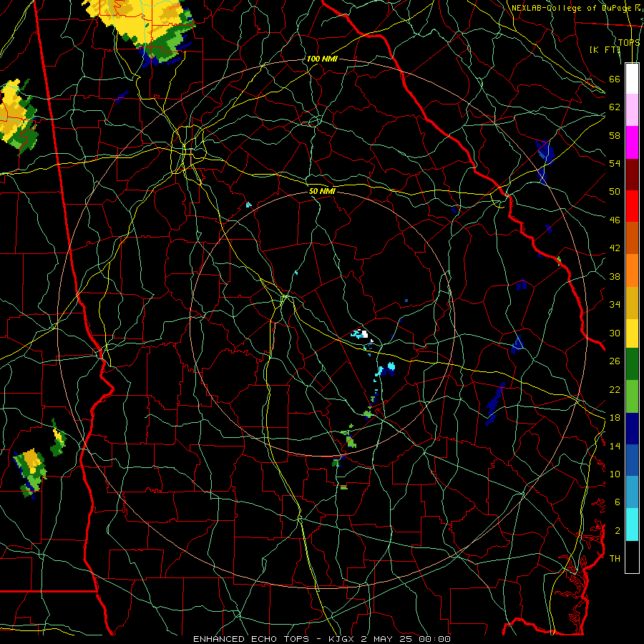Click the legend value 58
Viewport: 644px width, 644px height.
point(615,135)
